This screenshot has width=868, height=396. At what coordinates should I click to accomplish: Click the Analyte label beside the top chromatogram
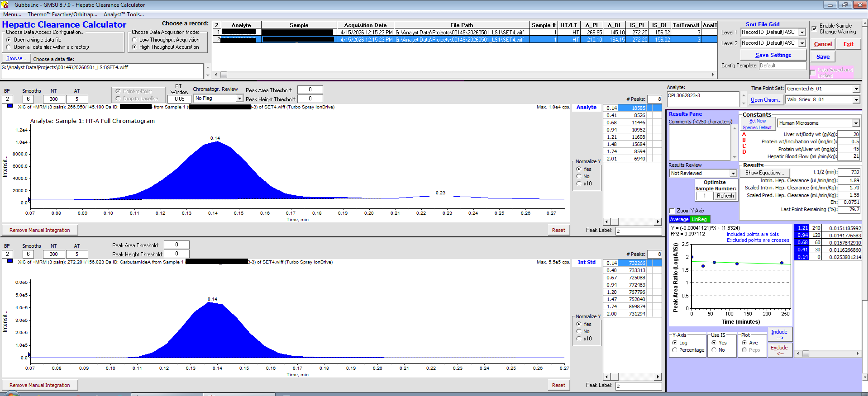pyautogui.click(x=587, y=107)
